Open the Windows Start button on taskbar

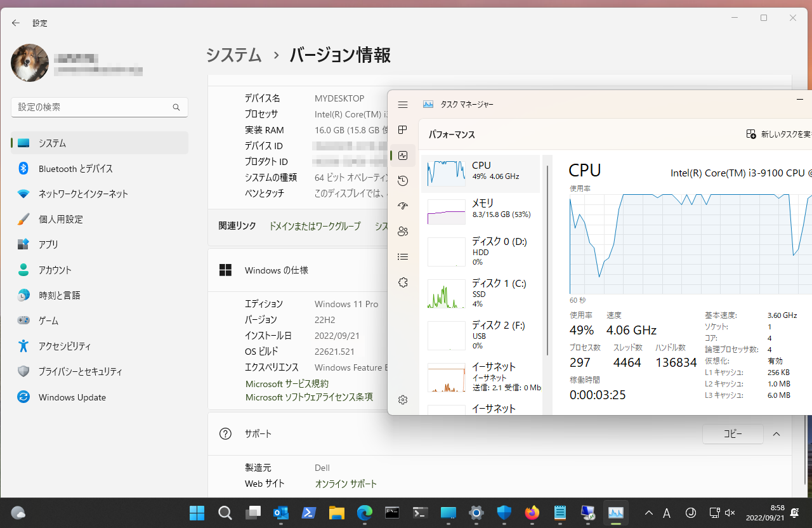coord(197,513)
